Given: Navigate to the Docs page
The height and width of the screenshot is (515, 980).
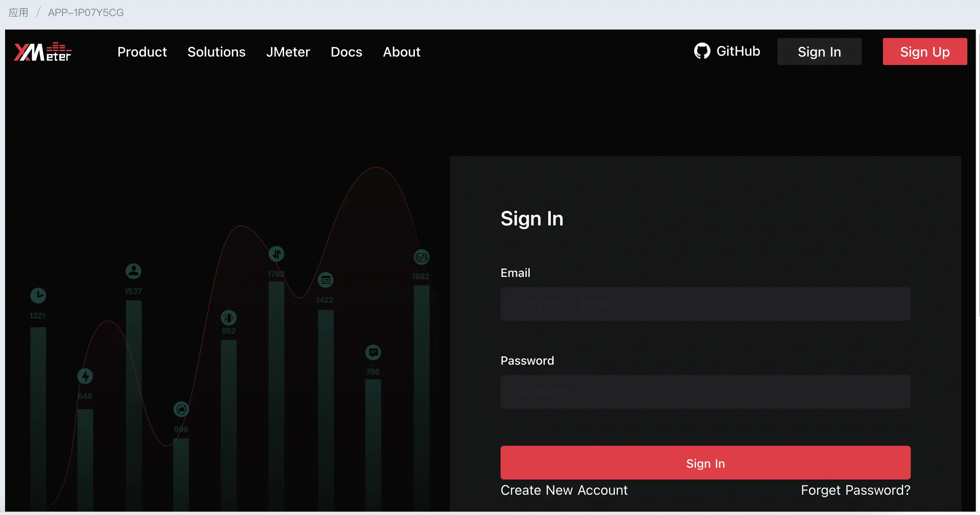Looking at the screenshot, I should click(x=346, y=51).
